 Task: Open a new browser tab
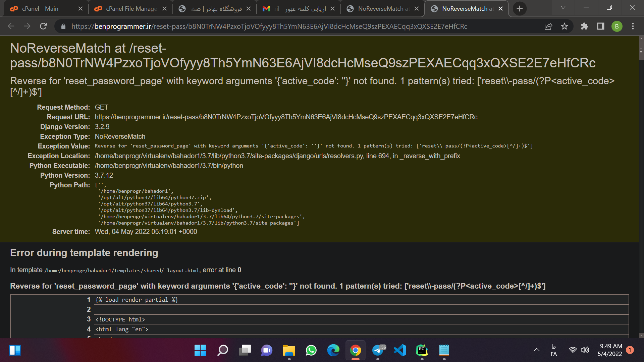[520, 9]
